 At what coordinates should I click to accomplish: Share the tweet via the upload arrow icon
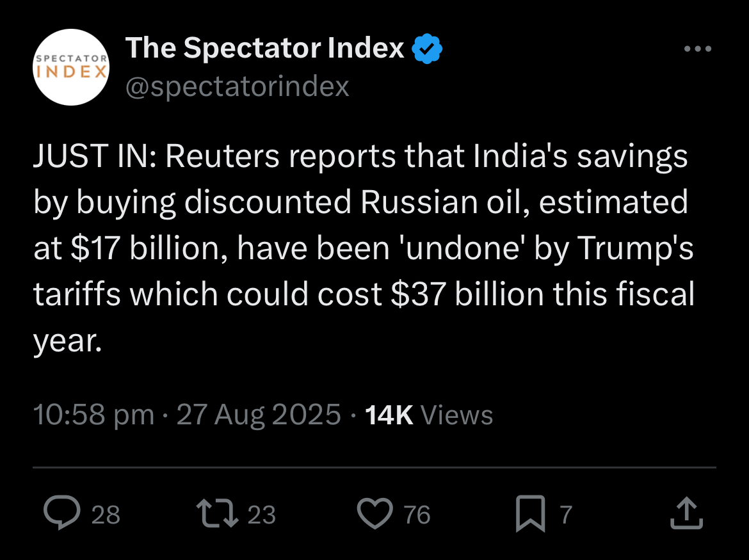coord(686,514)
